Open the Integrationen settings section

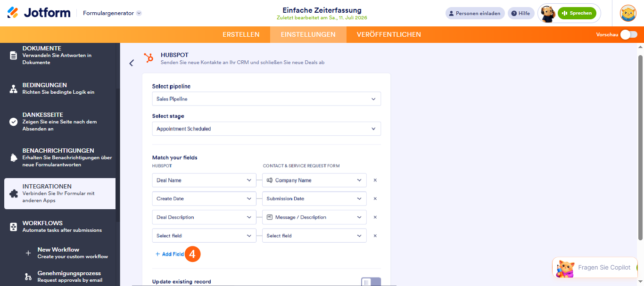click(x=60, y=194)
